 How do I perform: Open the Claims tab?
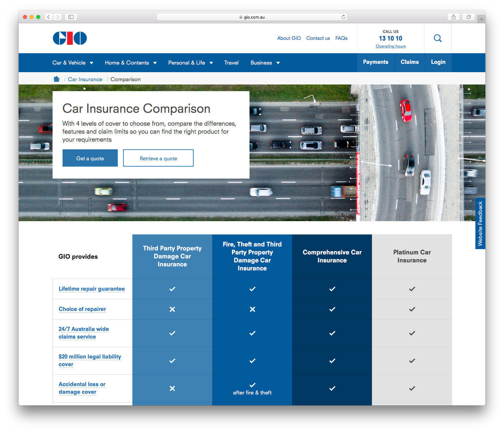click(410, 62)
